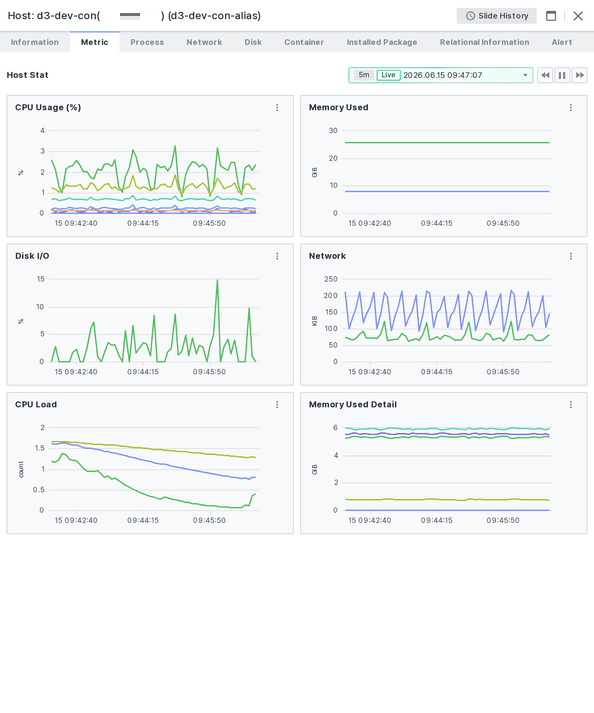
Task: Open the Network tab
Action: (x=204, y=42)
